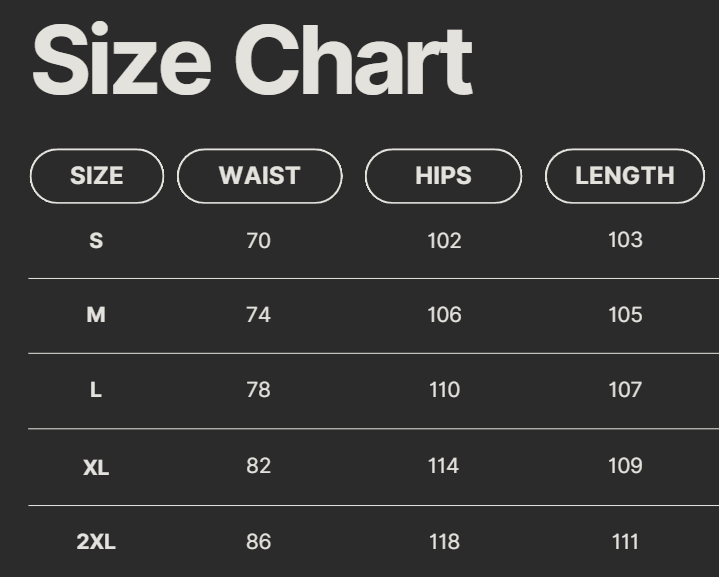719x577 pixels.
Task: Click the M size row label
Action: coord(96,315)
